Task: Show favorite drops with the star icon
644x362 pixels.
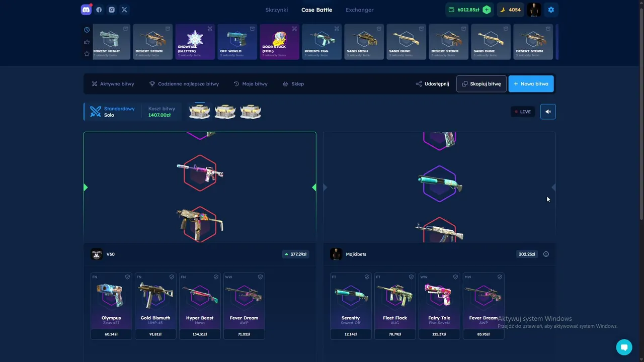Action: 87,54
